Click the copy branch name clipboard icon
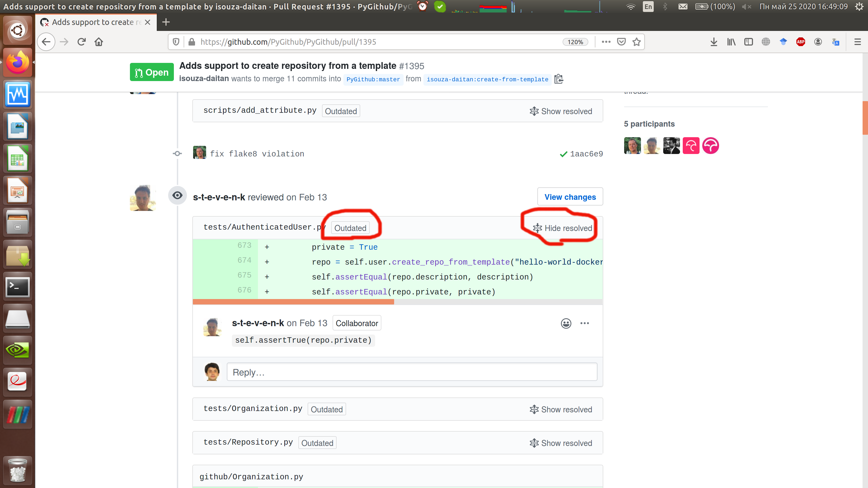This screenshot has width=868, height=488. 558,79
